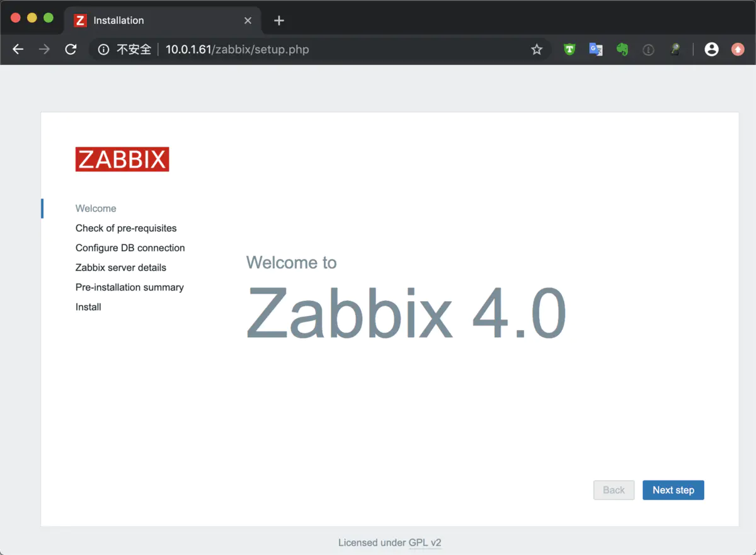Image resolution: width=756 pixels, height=555 pixels.
Task: Click the browser forward arrow
Action: [44, 49]
